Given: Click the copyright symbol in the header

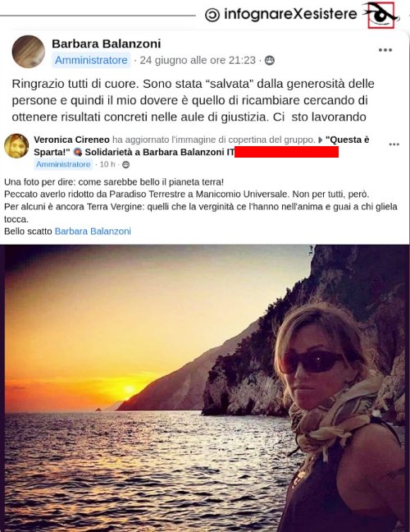Looking at the screenshot, I should (212, 15).
